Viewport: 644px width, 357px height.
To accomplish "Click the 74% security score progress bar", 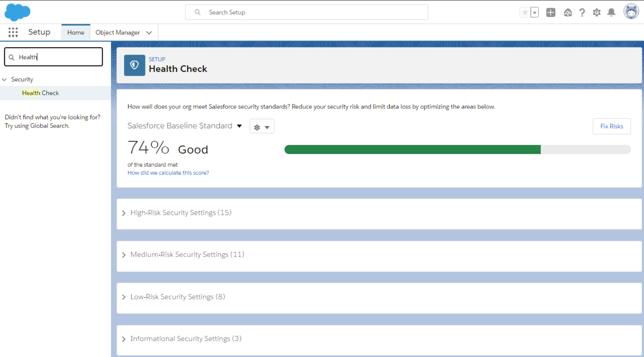I will click(457, 149).
